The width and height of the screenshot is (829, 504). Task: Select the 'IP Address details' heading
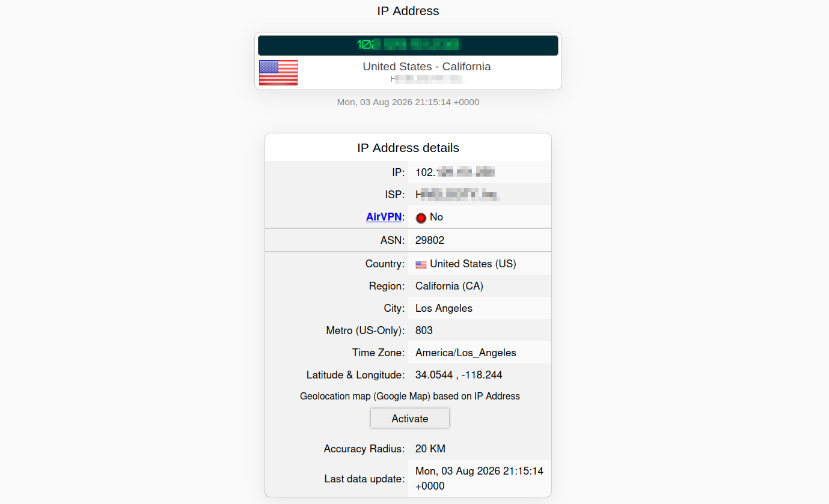click(408, 148)
